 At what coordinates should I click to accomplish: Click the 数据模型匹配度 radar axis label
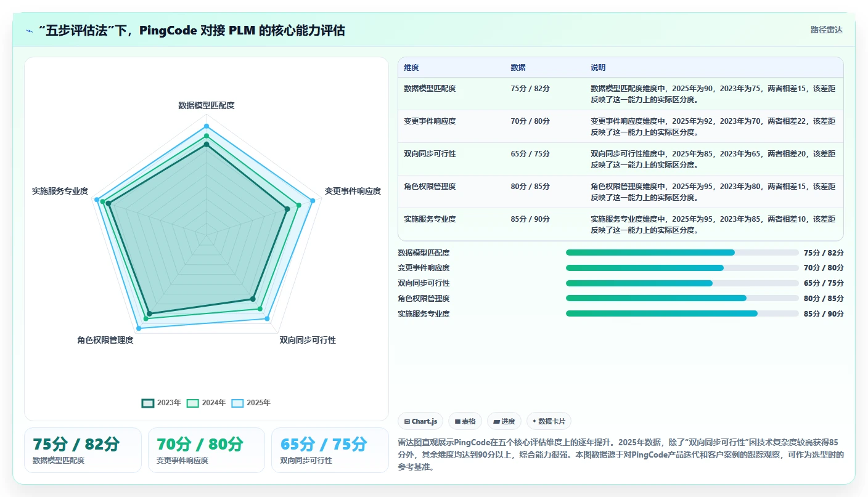coord(207,105)
